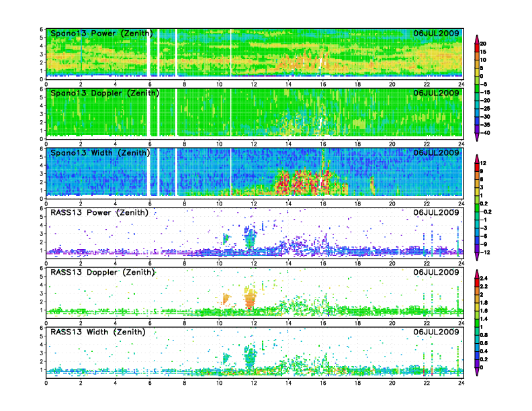Click hour 24 tick label under RASS13 Width panel
Screen dimensions: 532x411
pos(461,383)
